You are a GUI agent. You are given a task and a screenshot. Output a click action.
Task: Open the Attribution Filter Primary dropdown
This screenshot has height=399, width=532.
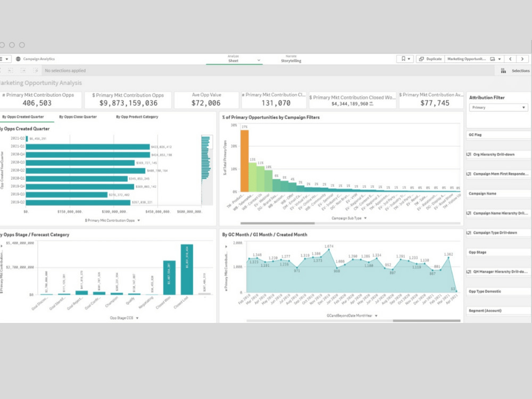tap(498, 107)
